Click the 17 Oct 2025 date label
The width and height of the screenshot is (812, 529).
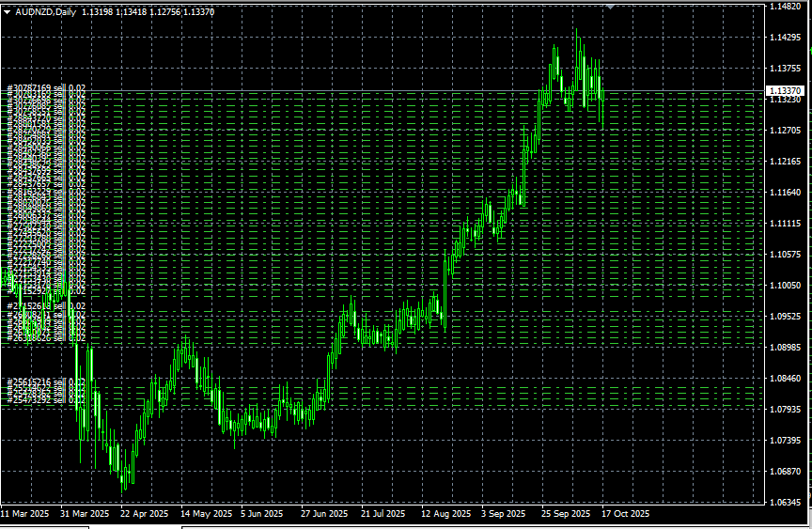[x=625, y=515]
